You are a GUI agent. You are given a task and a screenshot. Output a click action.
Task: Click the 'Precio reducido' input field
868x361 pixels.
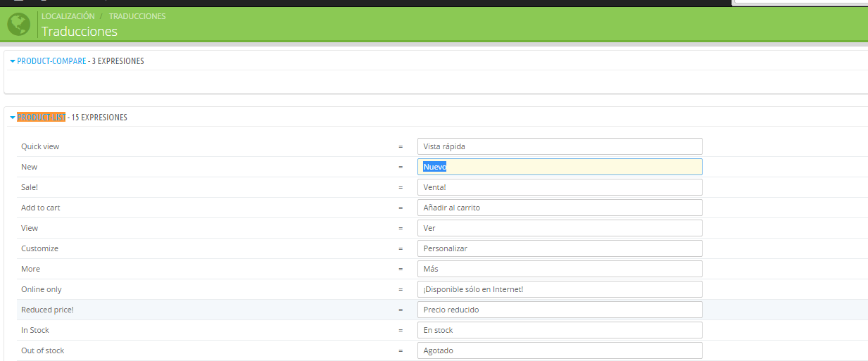pyautogui.click(x=560, y=310)
